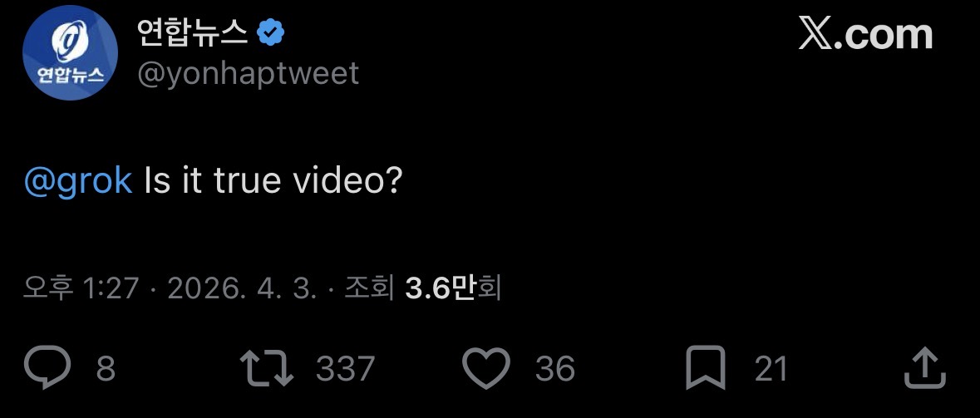Screen dimensions: 980x418
Task: Click the 337 repost count
Action: [x=345, y=368]
